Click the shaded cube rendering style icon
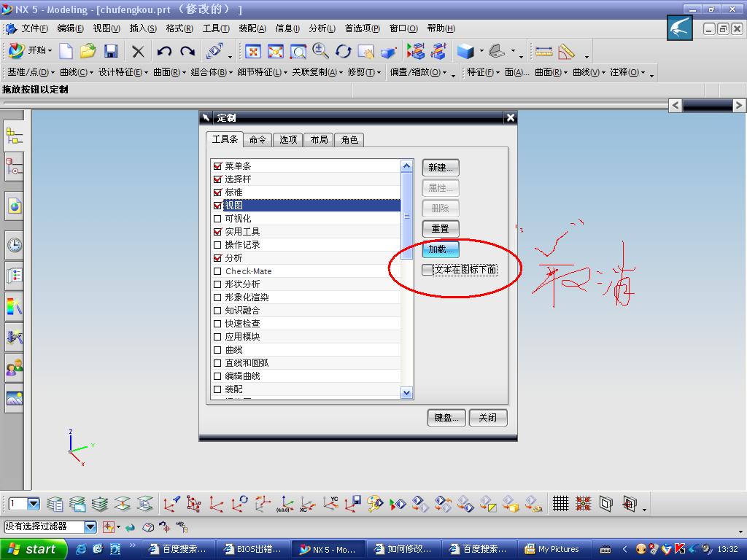The height and width of the screenshot is (560, 747). [x=465, y=51]
